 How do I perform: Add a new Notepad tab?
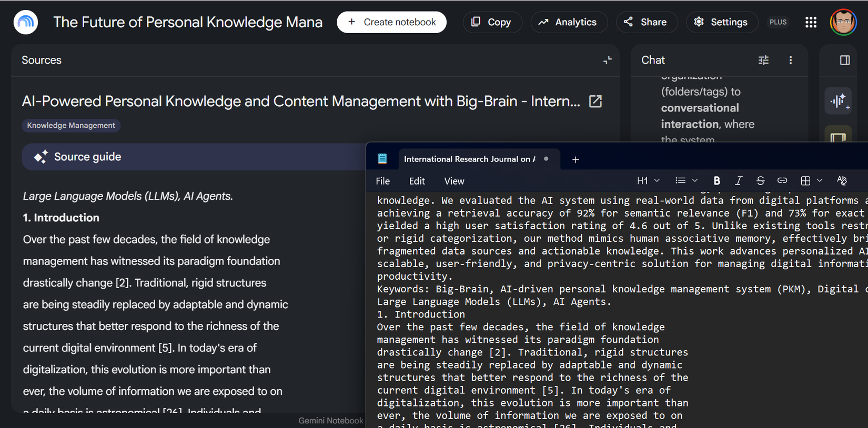(x=576, y=159)
